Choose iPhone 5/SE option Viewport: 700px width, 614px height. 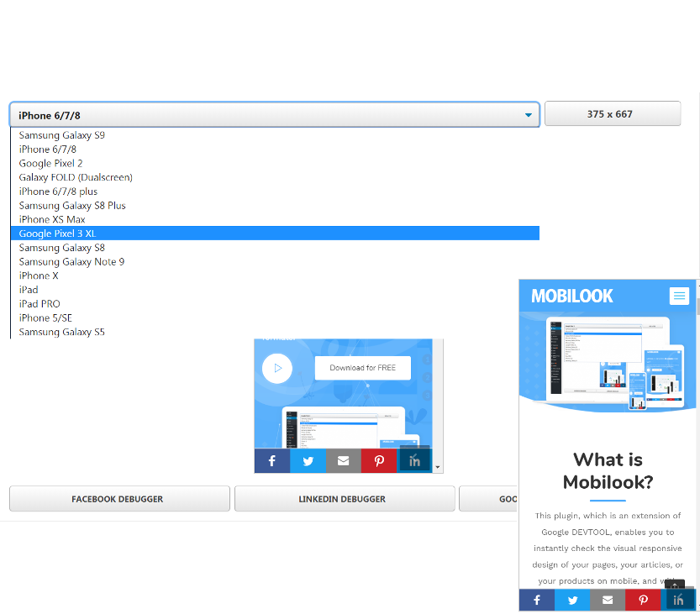(275, 317)
